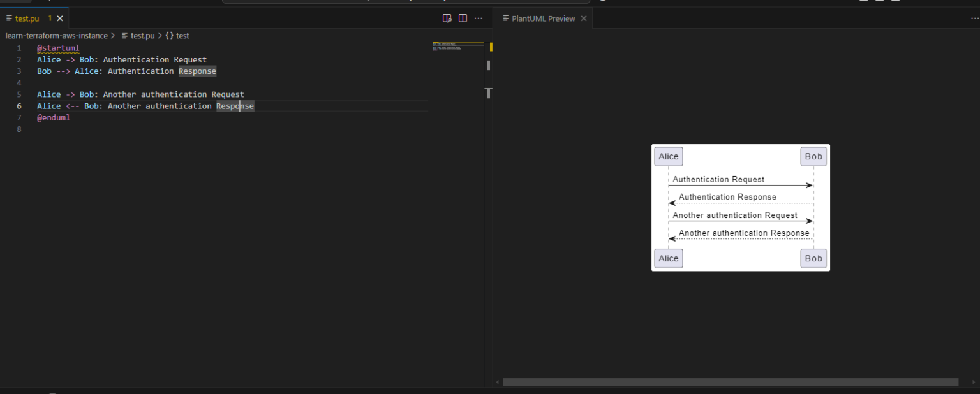Place cursor on the @startuml line
Screen dimensions: 980x394
point(58,48)
